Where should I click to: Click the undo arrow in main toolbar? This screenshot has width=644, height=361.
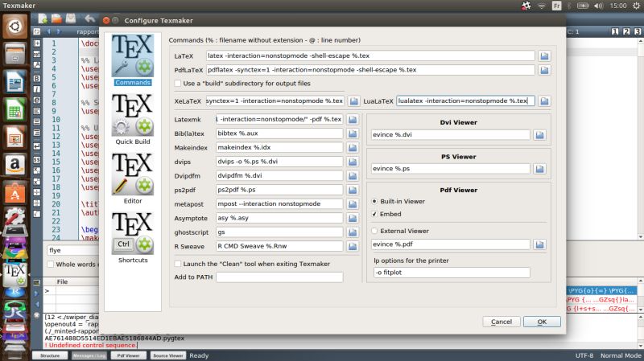pos(90,18)
